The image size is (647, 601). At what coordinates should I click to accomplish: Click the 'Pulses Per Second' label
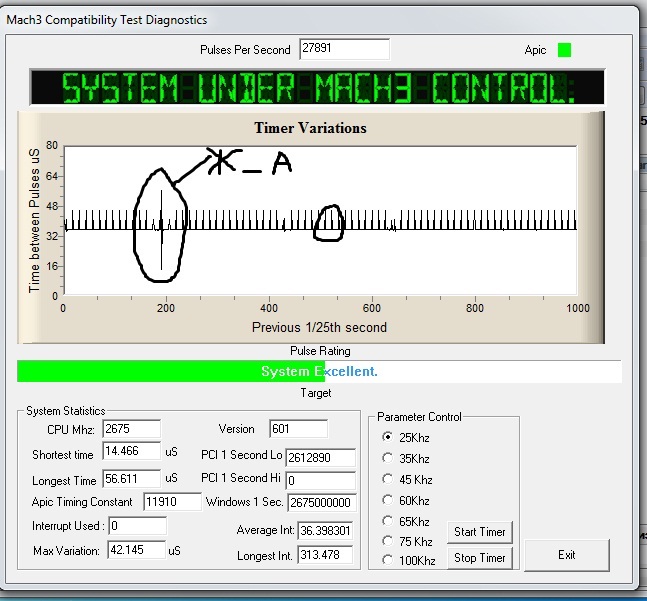[245, 50]
